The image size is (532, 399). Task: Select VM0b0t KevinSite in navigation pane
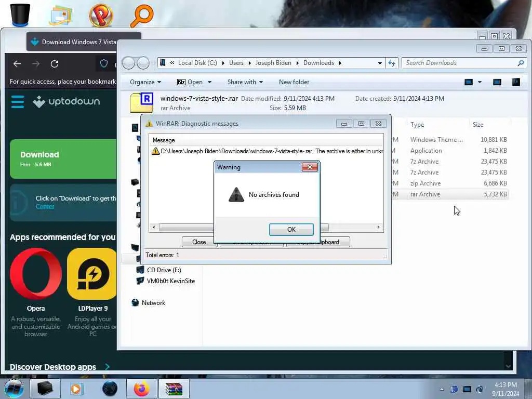click(x=170, y=281)
